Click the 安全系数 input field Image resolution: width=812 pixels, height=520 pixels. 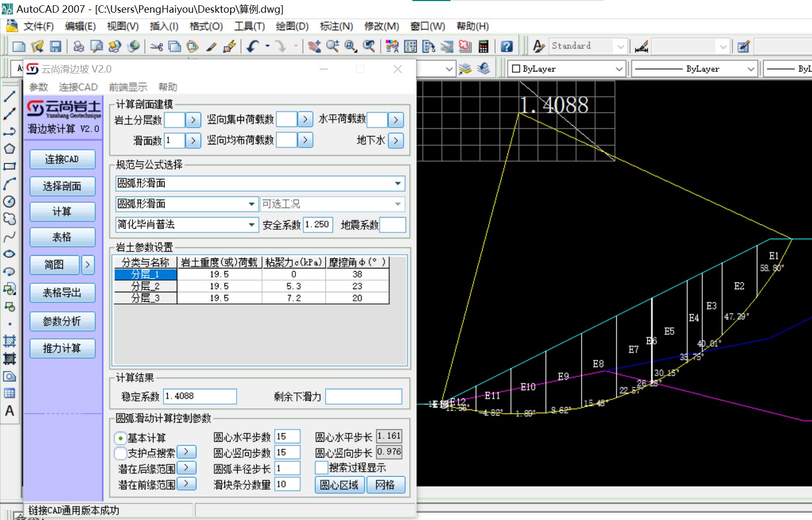coord(318,225)
